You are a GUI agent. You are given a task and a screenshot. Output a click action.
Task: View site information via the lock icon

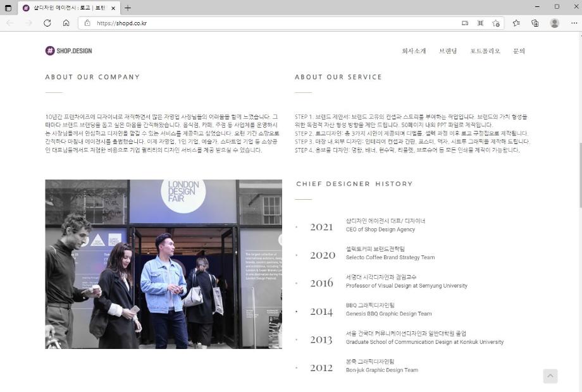87,23
